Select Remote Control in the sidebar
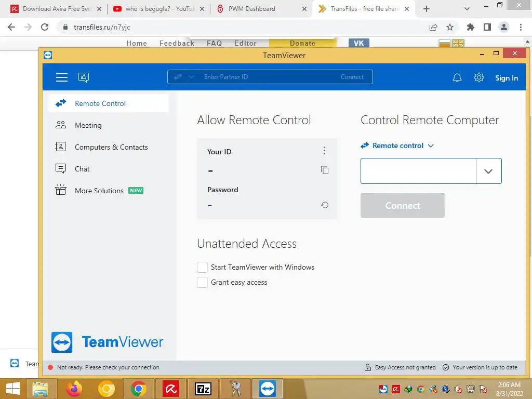 tap(109, 103)
